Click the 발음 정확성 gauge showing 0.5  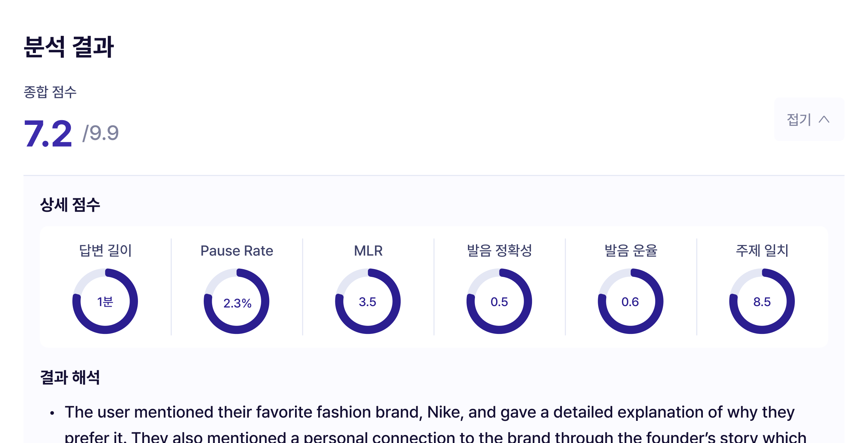click(x=499, y=301)
